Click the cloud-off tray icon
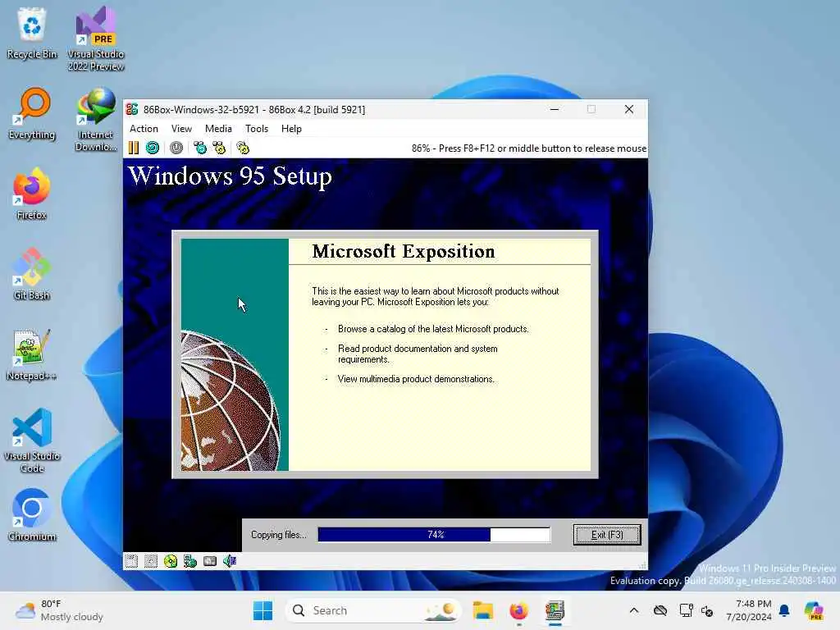Screen dimensions: 840x630 point(660,610)
